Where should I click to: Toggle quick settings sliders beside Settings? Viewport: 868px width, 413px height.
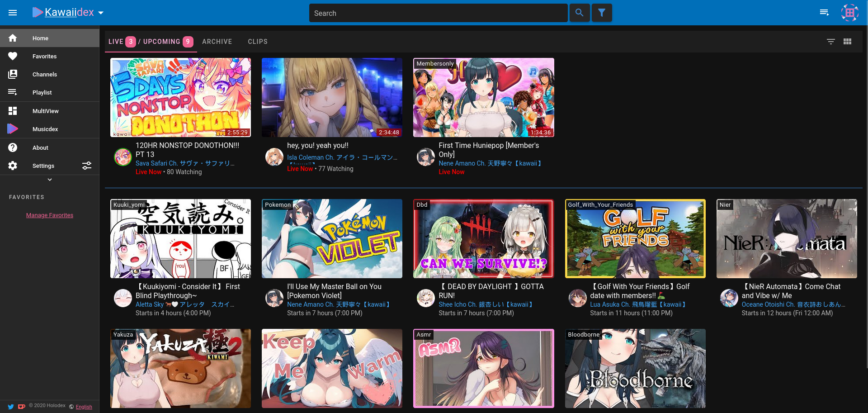point(87,166)
